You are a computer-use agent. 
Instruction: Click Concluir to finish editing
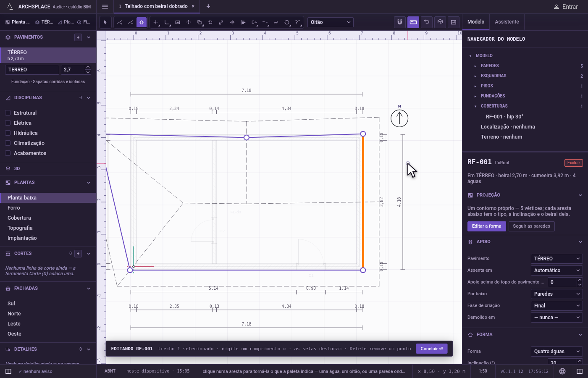point(432,349)
